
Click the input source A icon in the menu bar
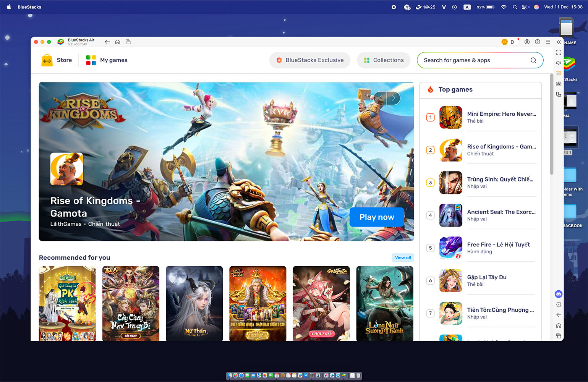[x=467, y=7]
